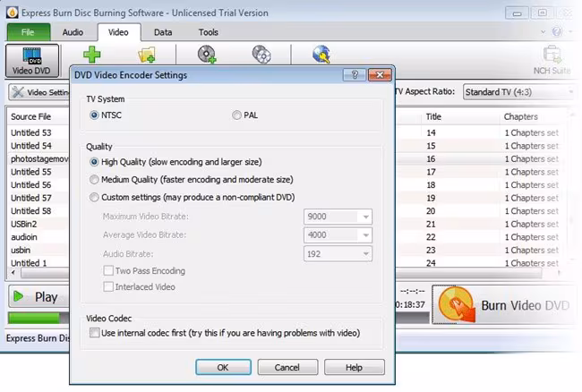Select the Untitled 53 row
582x392 pixels.
(x=31, y=132)
